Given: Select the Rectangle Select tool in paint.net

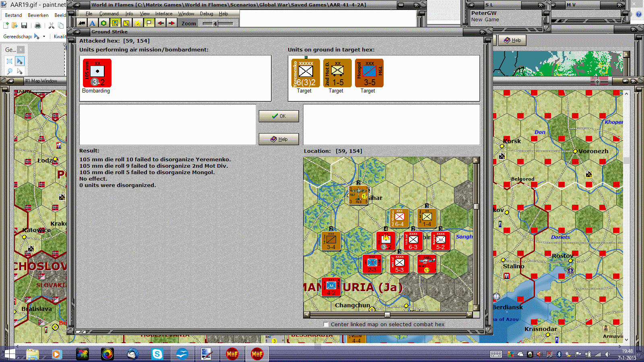Looking at the screenshot, I should (10, 61).
